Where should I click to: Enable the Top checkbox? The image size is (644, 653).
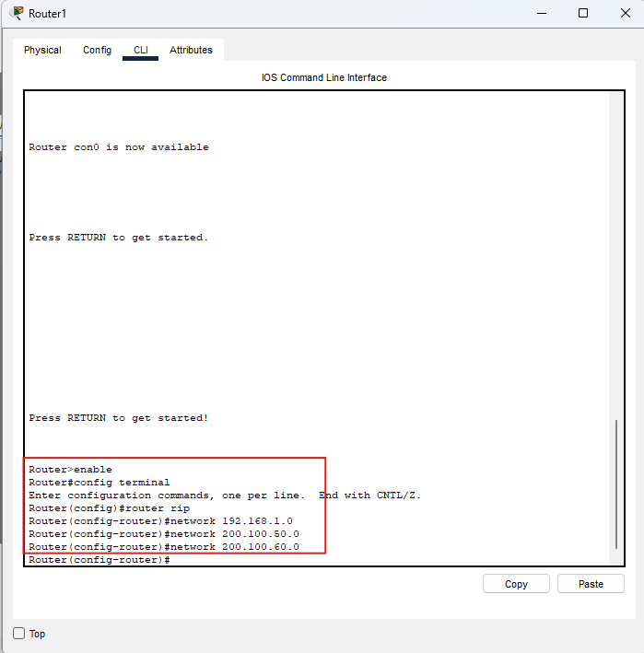click(x=18, y=634)
